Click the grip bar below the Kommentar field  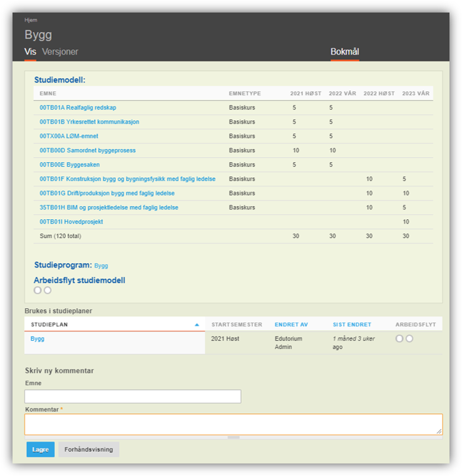tap(234, 437)
